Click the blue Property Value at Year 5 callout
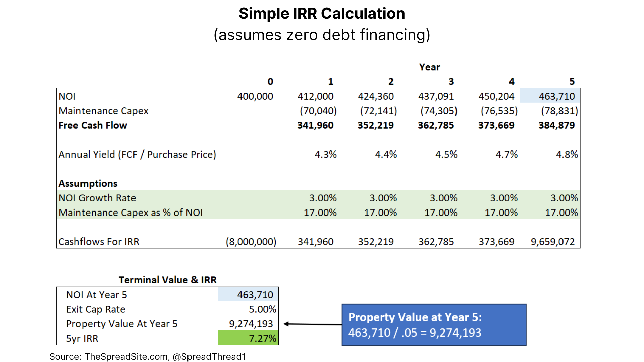644x362 pixels. click(434, 324)
